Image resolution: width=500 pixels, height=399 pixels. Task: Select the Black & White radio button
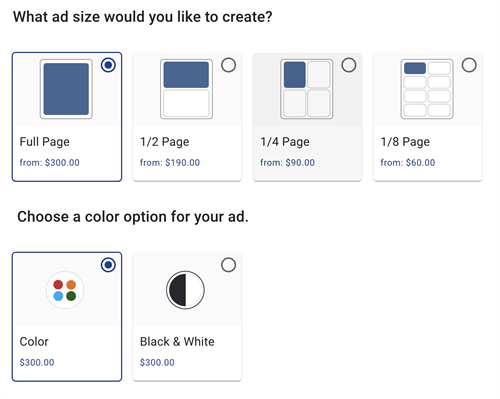click(x=229, y=265)
